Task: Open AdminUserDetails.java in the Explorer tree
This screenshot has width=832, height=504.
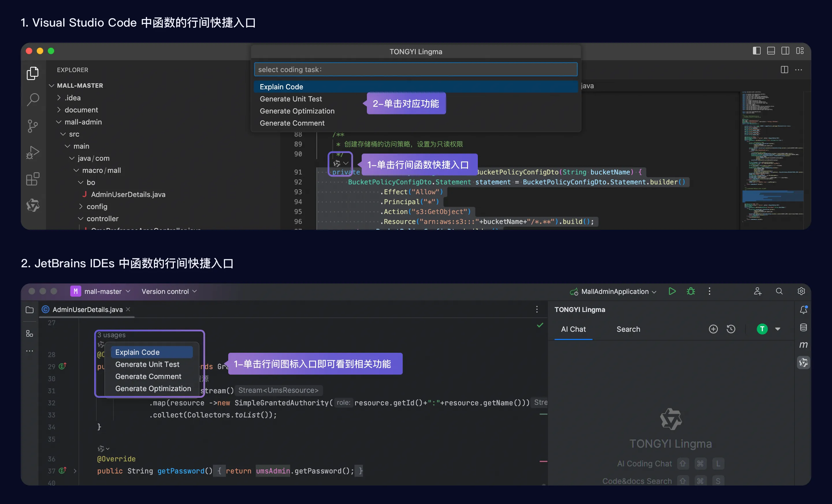Action: (128, 194)
